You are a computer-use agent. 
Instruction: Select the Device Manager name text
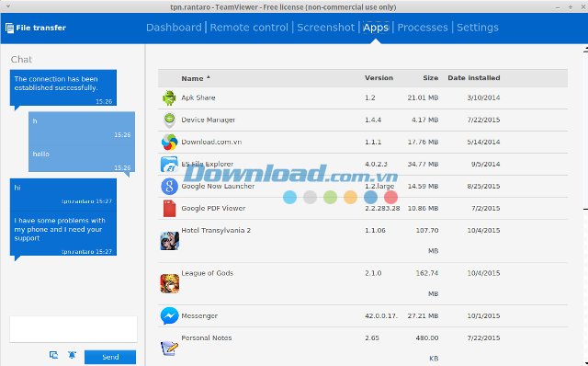[209, 120]
